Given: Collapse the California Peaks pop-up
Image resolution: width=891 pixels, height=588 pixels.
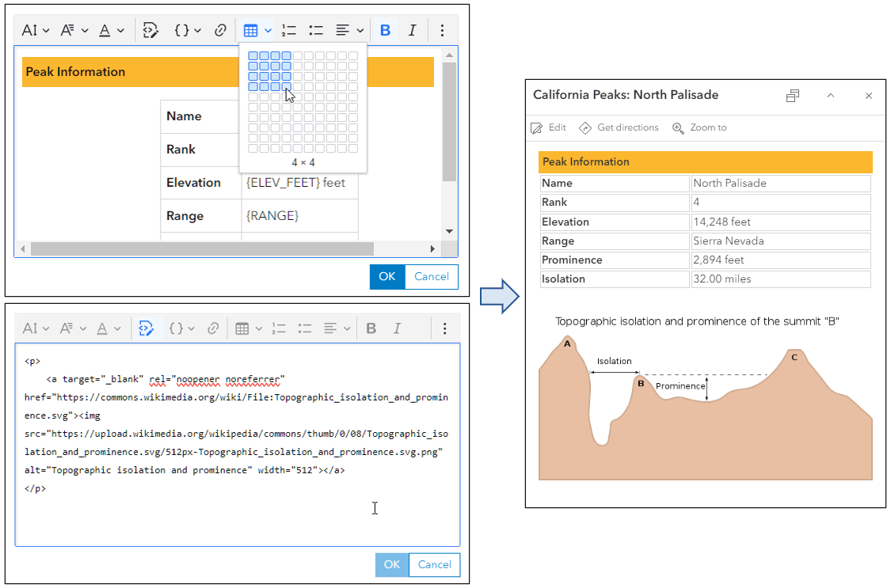Looking at the screenshot, I should point(831,96).
